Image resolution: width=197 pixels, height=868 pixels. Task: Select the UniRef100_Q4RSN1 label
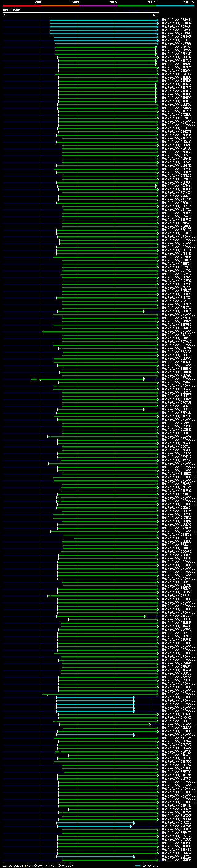(177, 805)
